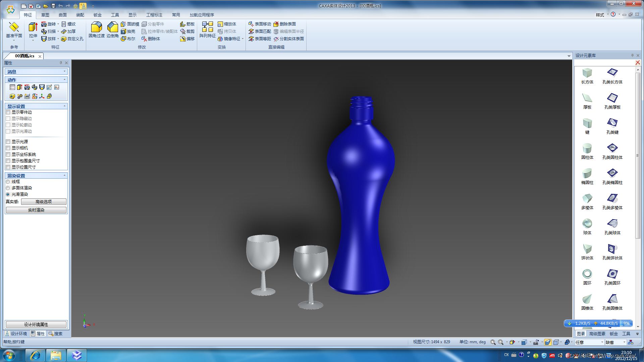Click the 实时渲染 button

click(x=36, y=210)
